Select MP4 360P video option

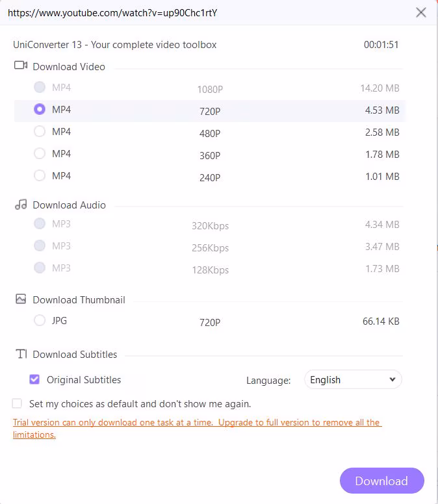point(40,154)
